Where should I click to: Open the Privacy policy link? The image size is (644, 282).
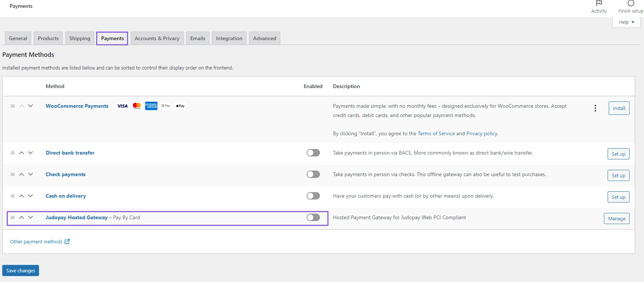point(482,133)
